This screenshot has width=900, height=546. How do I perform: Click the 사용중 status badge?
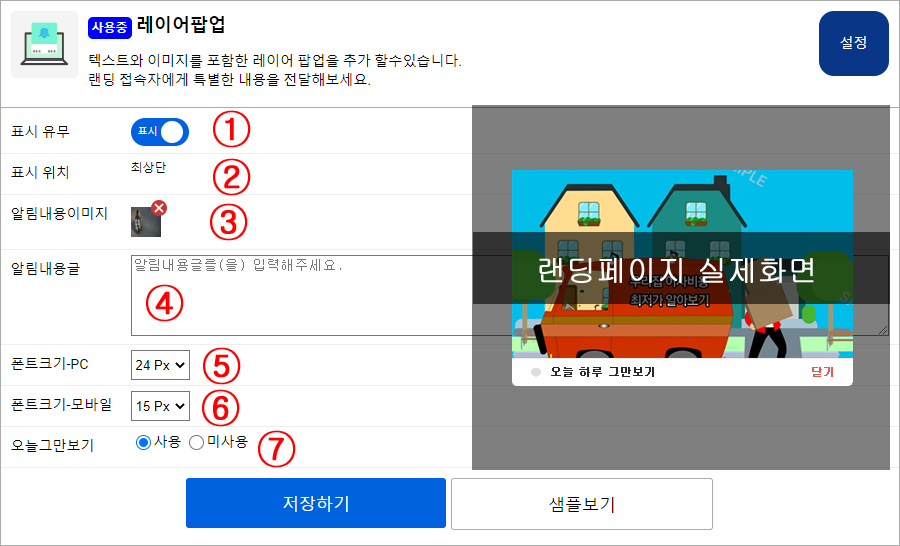tap(110, 28)
